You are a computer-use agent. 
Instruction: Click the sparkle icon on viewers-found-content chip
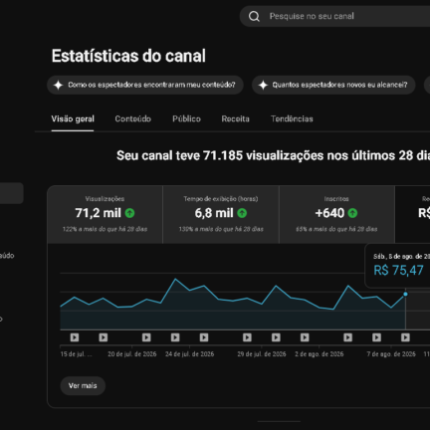(58, 85)
